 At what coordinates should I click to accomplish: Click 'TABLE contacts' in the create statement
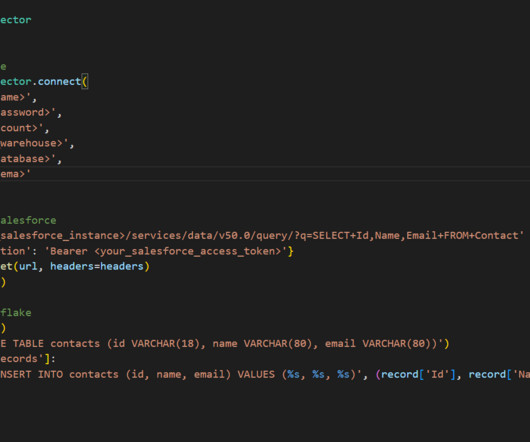point(56,344)
